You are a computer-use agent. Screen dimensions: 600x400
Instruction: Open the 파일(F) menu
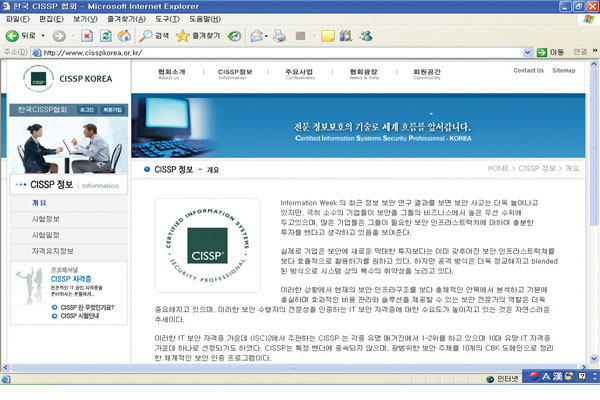tap(18, 19)
